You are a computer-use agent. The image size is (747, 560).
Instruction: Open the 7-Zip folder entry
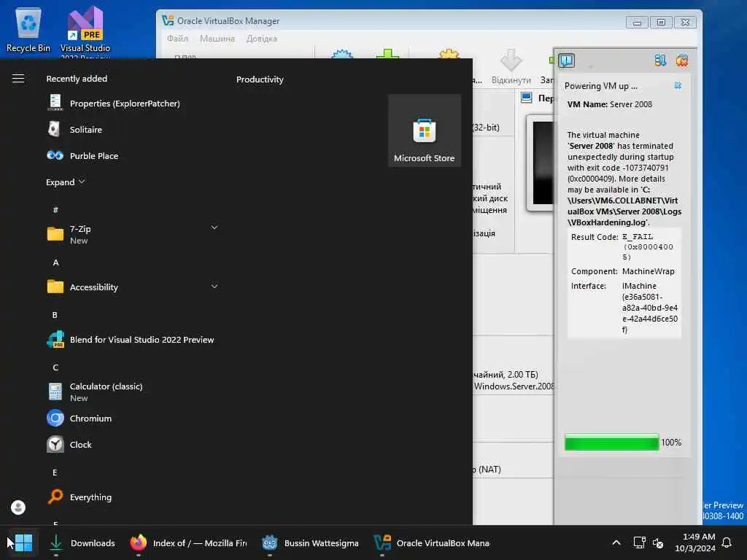[133, 234]
